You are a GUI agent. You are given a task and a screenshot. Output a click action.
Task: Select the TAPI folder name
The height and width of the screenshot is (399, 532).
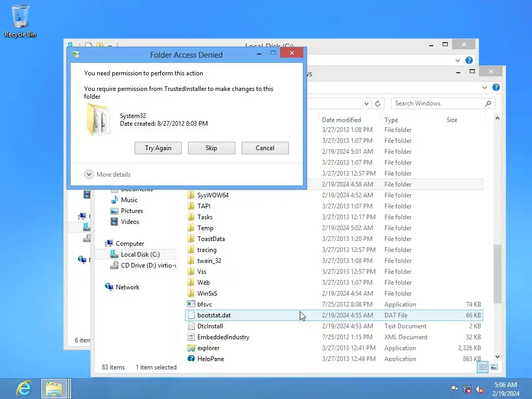(x=204, y=206)
